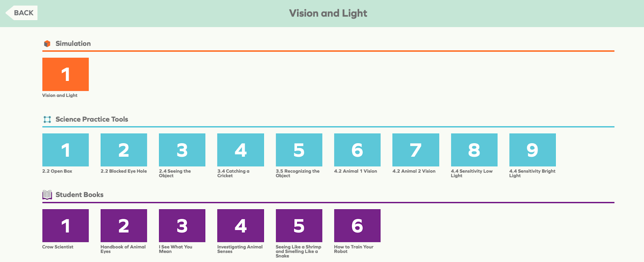Launch 2.4 Seeing the Object tool

click(182, 150)
